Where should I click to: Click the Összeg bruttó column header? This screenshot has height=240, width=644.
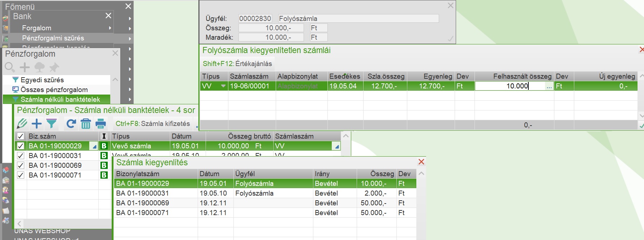pyautogui.click(x=239, y=136)
